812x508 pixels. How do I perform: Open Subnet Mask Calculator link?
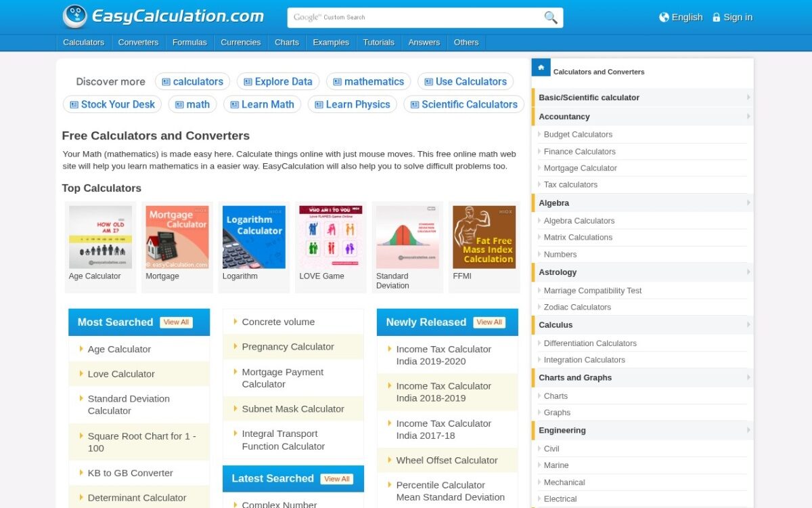(293, 409)
